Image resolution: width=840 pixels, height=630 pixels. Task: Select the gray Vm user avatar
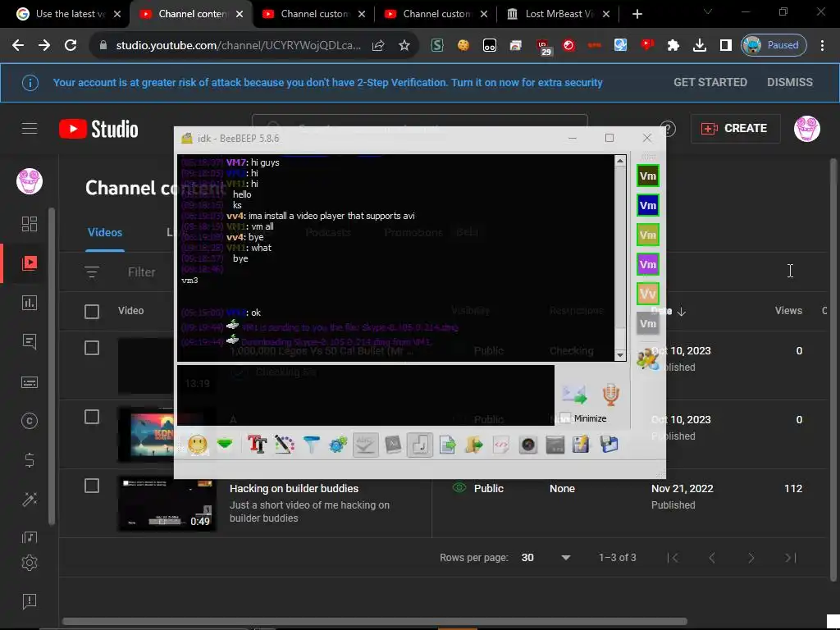tap(648, 323)
